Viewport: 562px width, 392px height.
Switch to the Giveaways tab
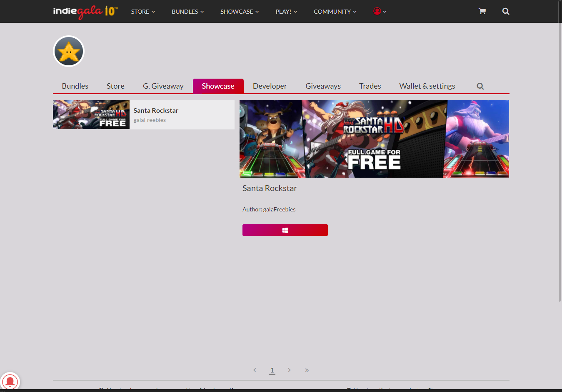[x=323, y=86]
